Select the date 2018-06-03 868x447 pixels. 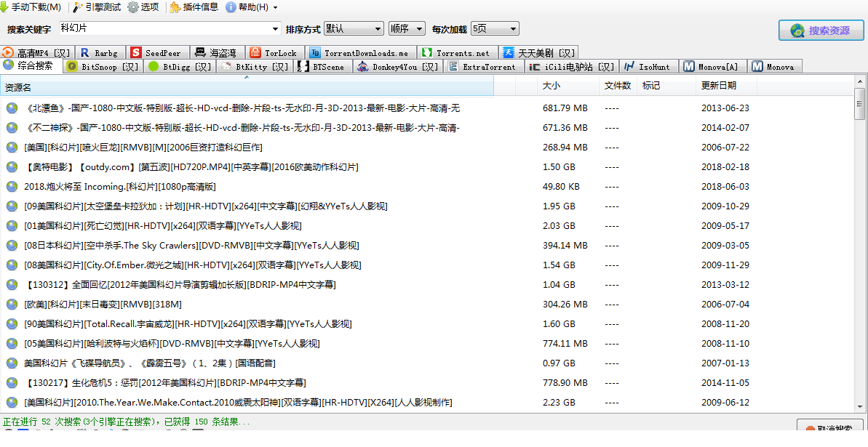pos(725,187)
